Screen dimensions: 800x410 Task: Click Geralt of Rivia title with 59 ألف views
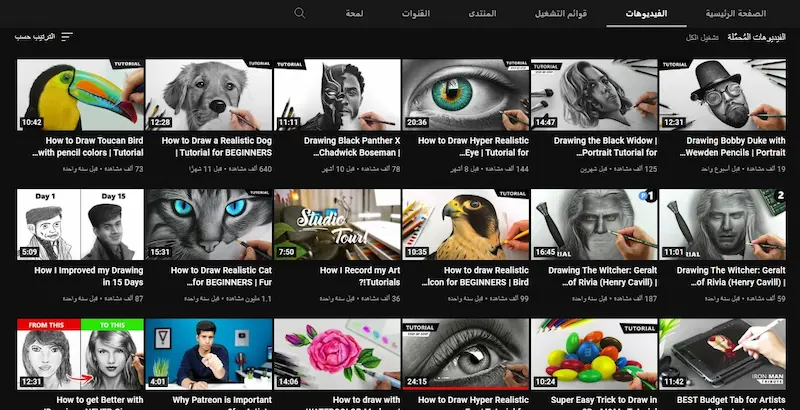pyautogui.click(x=731, y=276)
